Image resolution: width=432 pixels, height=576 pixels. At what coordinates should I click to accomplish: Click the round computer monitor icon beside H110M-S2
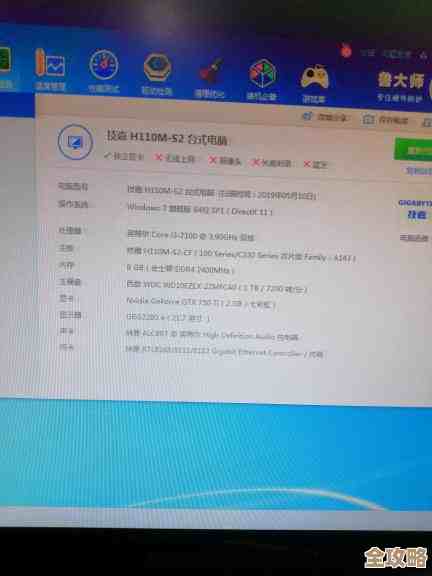pyautogui.click(x=75, y=142)
